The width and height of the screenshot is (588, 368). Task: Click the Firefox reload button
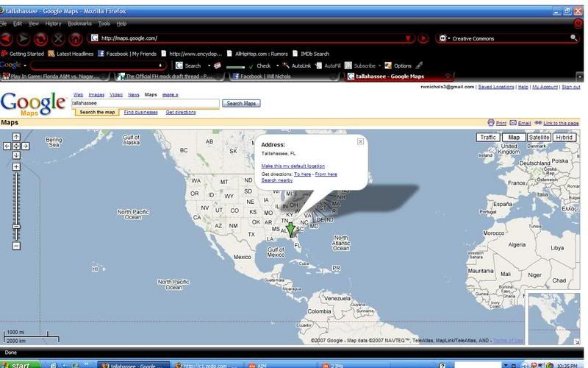pyautogui.click(x=41, y=38)
